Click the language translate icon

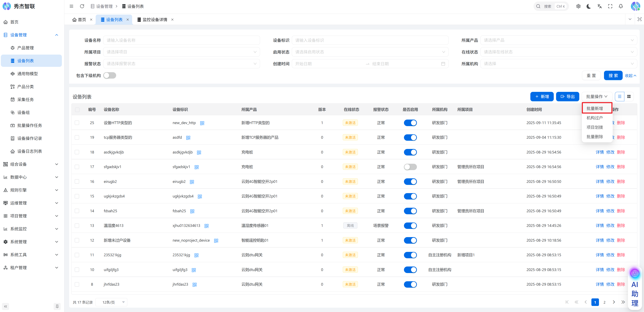coord(599,6)
